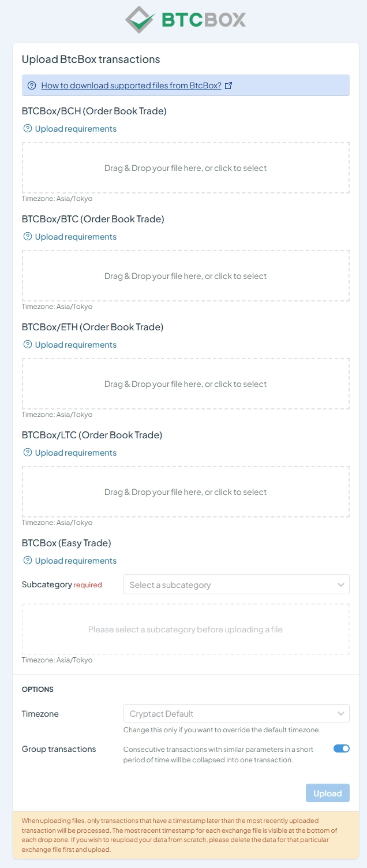367x868 pixels.
Task: Click the help circle icon in blue banner
Action: [x=32, y=85]
